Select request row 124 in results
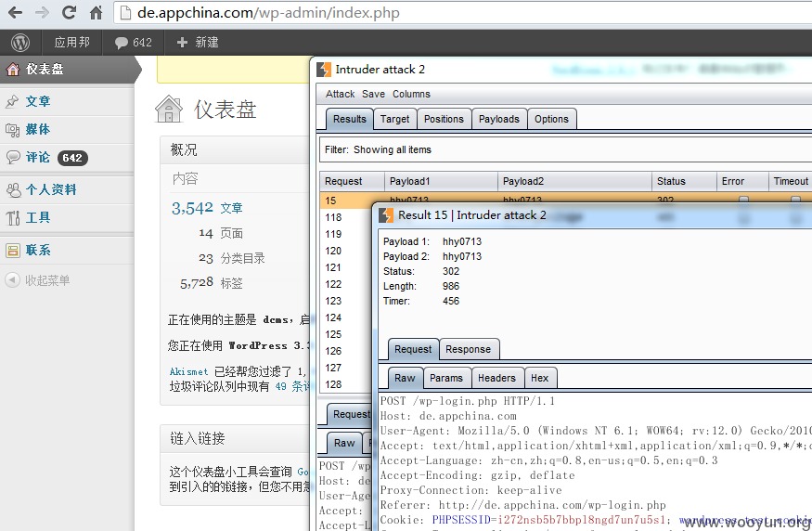Image resolution: width=812 pixels, height=531 pixels. click(346, 317)
